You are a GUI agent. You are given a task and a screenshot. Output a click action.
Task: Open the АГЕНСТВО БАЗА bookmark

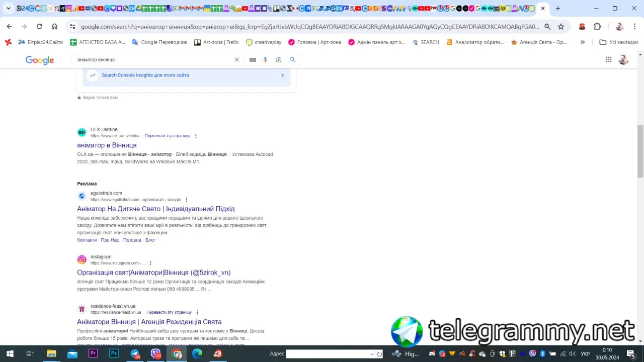98,42
